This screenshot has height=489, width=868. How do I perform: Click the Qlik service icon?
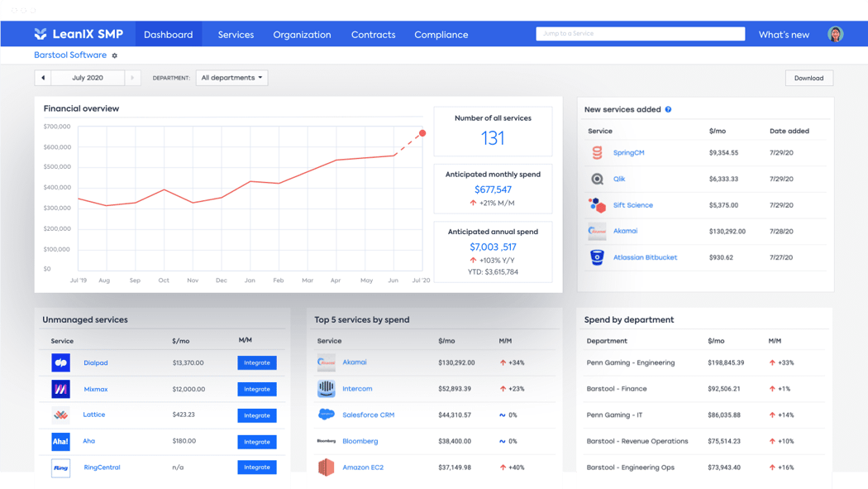click(597, 179)
